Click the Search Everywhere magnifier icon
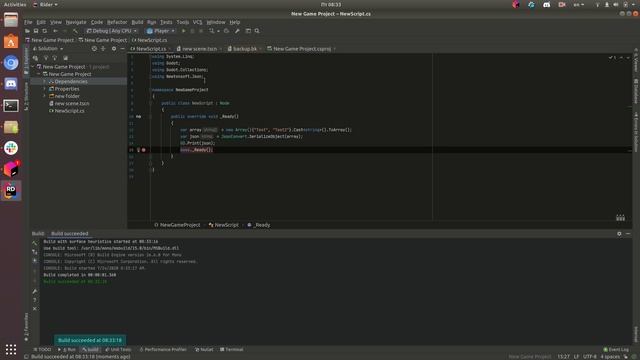 [257, 31]
